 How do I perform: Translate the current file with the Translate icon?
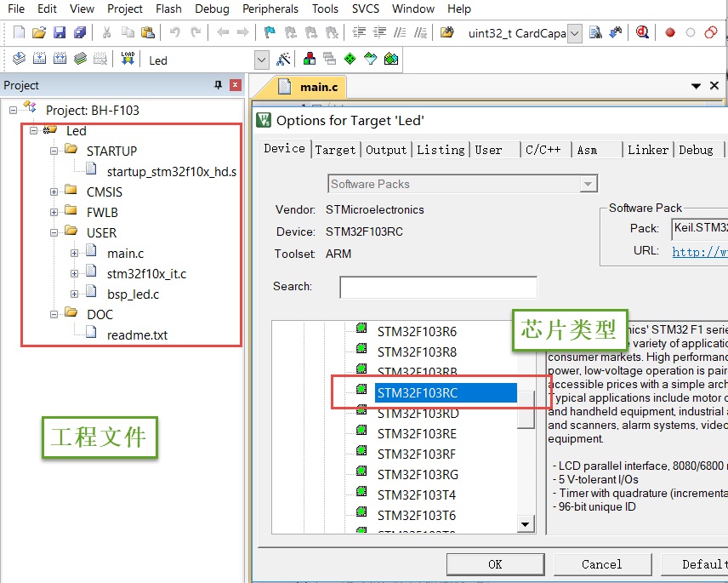point(19,59)
